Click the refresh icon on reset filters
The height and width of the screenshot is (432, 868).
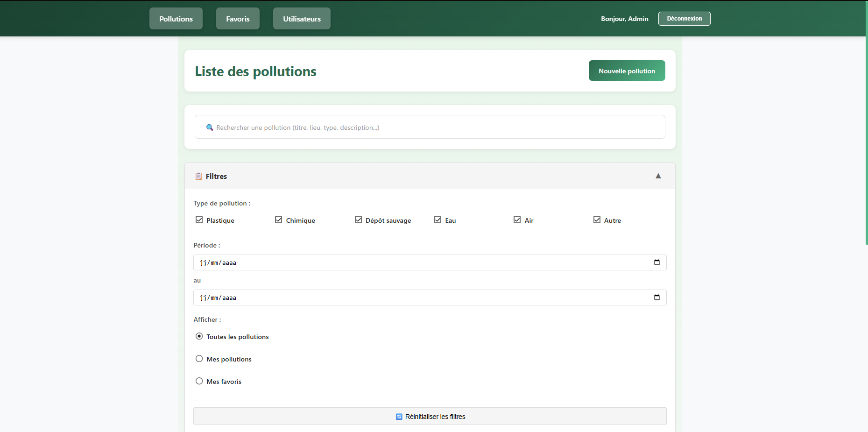[x=399, y=417]
